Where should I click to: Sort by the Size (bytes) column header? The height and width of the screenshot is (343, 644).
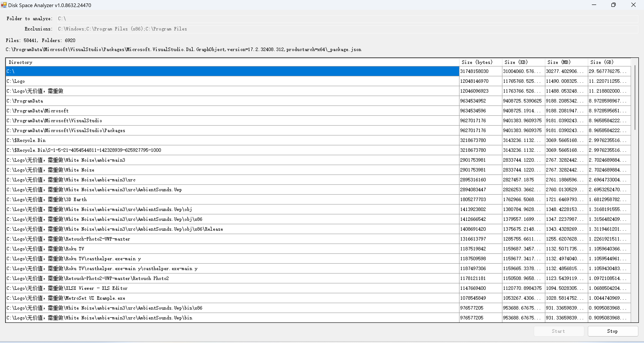click(x=480, y=62)
